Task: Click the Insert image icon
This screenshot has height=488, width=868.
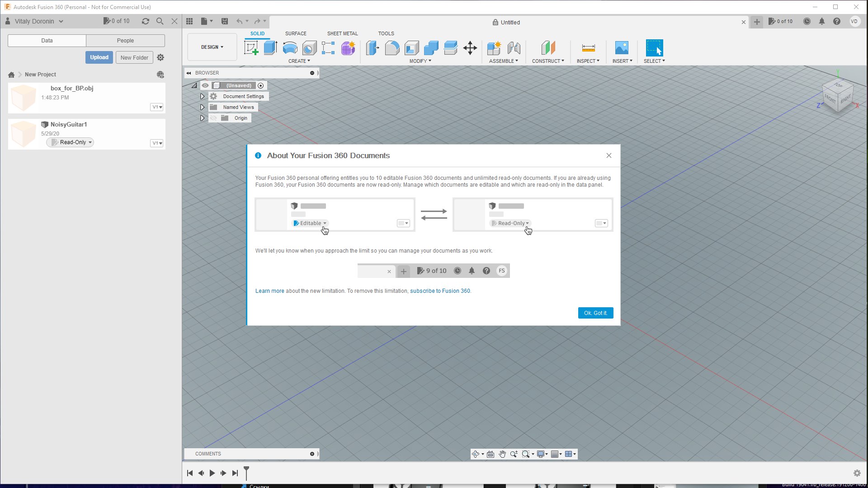Action: click(x=622, y=48)
